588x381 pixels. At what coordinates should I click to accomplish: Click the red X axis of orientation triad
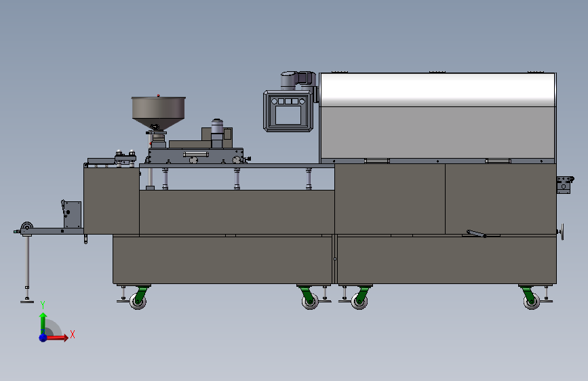tap(57, 338)
